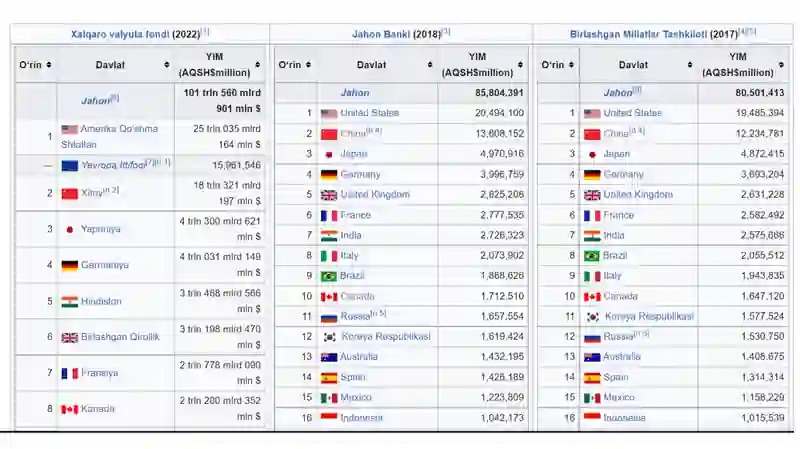The image size is (800, 449).
Task: Open the Yaponiya country link
Action: (x=101, y=229)
